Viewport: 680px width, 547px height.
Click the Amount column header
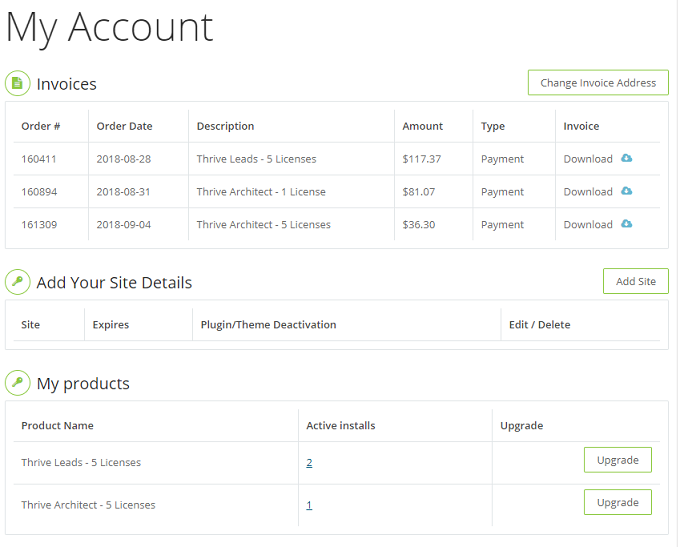tap(423, 126)
